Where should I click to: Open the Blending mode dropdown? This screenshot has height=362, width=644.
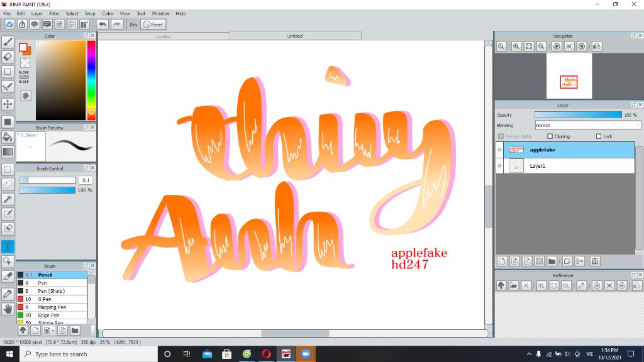588,125
